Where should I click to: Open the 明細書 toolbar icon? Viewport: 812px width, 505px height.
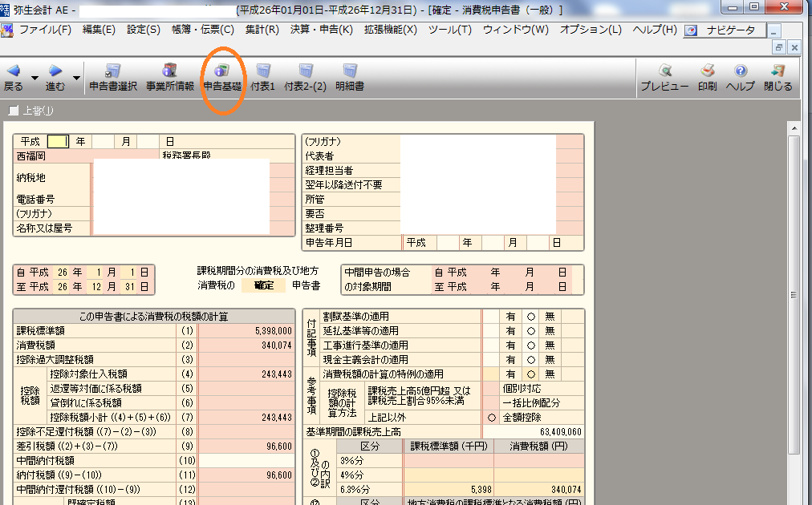[349, 72]
